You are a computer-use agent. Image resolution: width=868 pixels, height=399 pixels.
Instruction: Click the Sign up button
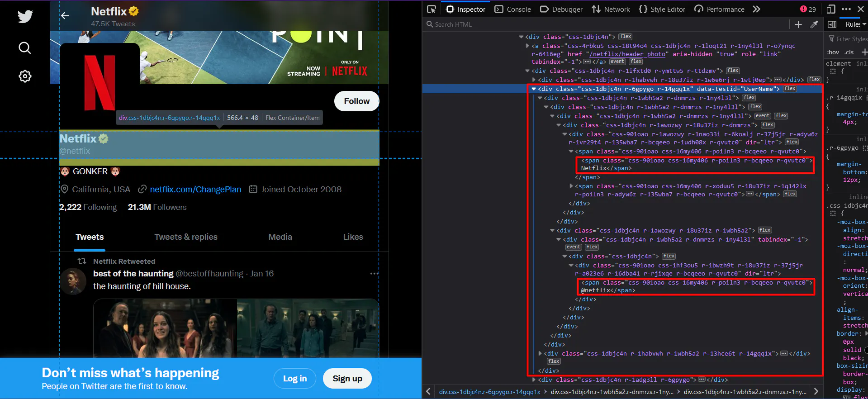[x=347, y=379]
